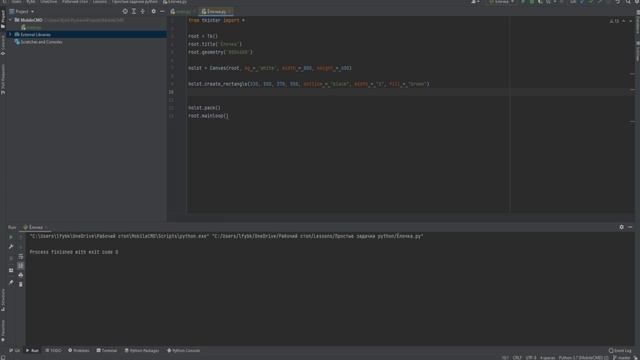Open the Favorites side tab
The image size is (640, 360).
click(3, 331)
